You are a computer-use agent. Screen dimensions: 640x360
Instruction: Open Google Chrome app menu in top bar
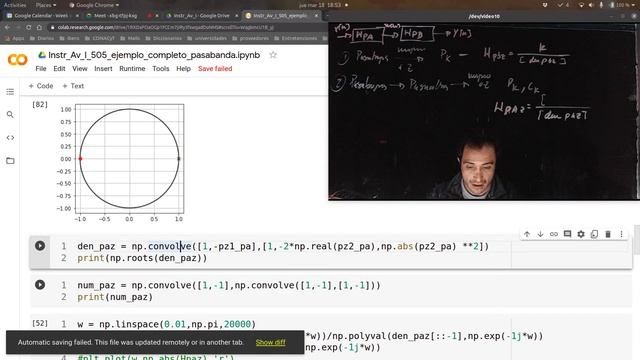coord(94,5)
